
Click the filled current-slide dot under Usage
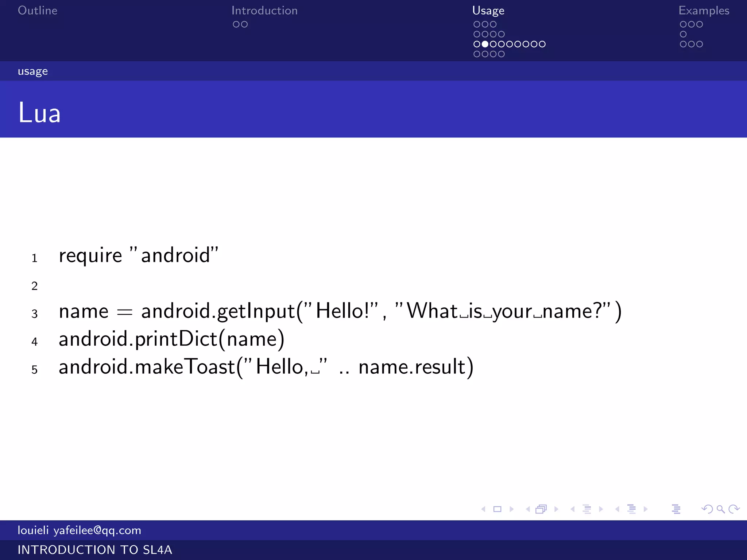click(485, 44)
